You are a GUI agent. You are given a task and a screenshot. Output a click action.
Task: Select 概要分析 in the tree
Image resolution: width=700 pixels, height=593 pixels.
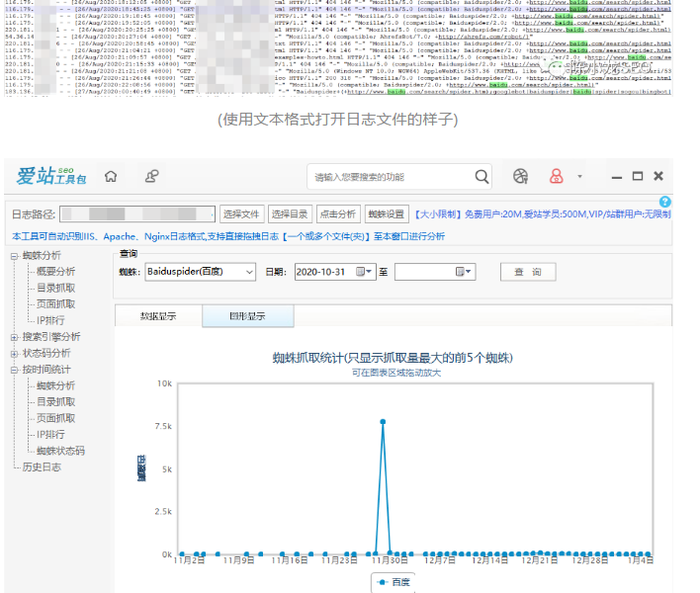click(55, 271)
